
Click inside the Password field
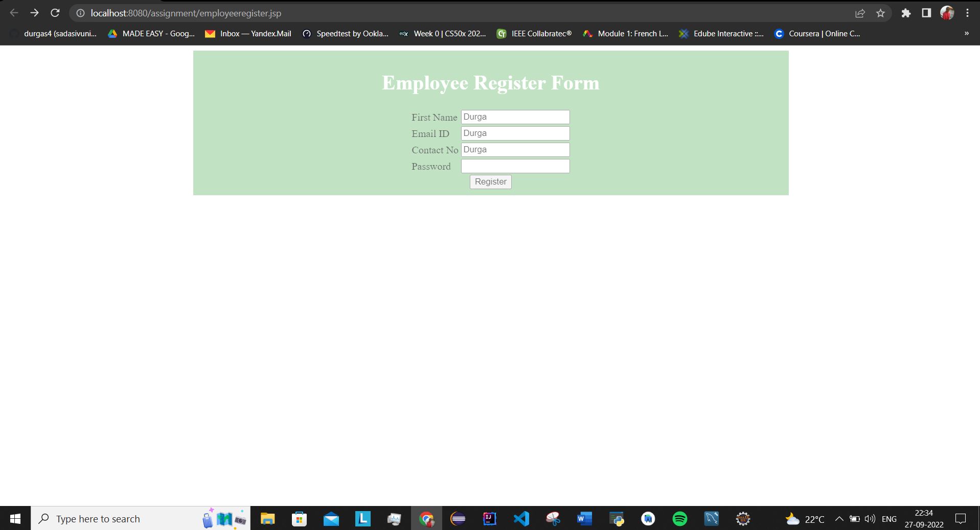click(x=514, y=166)
